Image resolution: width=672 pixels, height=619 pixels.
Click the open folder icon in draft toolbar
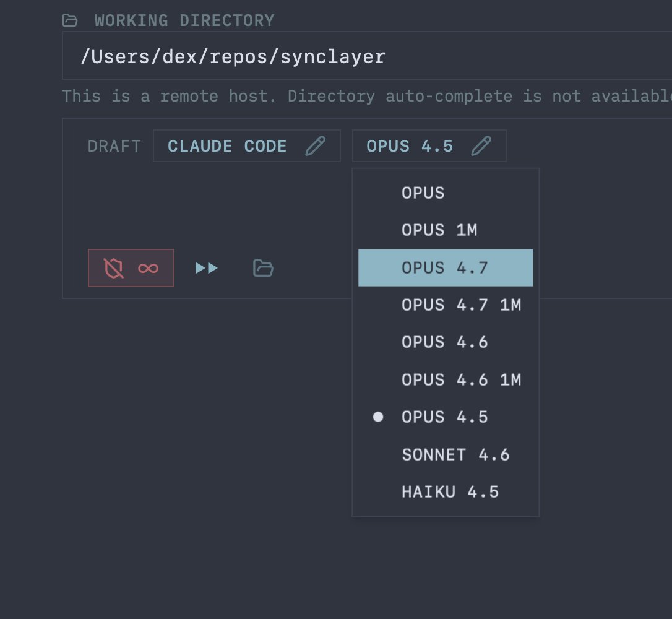point(263,269)
